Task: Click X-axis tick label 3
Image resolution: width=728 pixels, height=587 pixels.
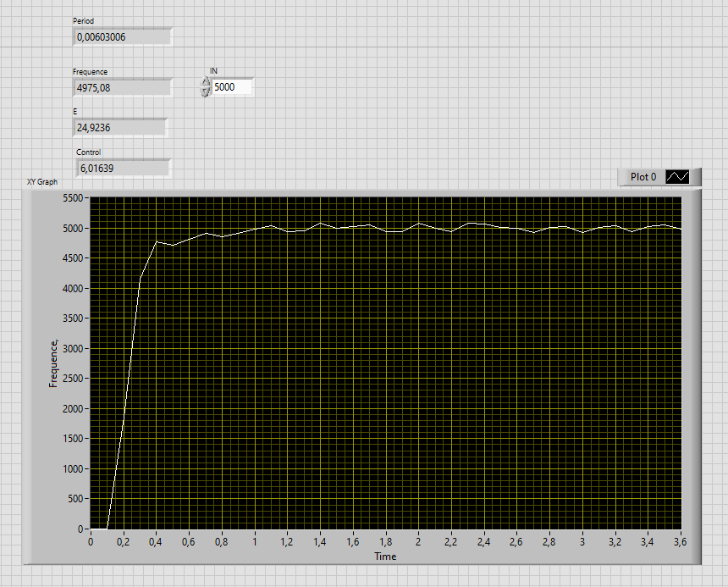Action: coord(582,542)
